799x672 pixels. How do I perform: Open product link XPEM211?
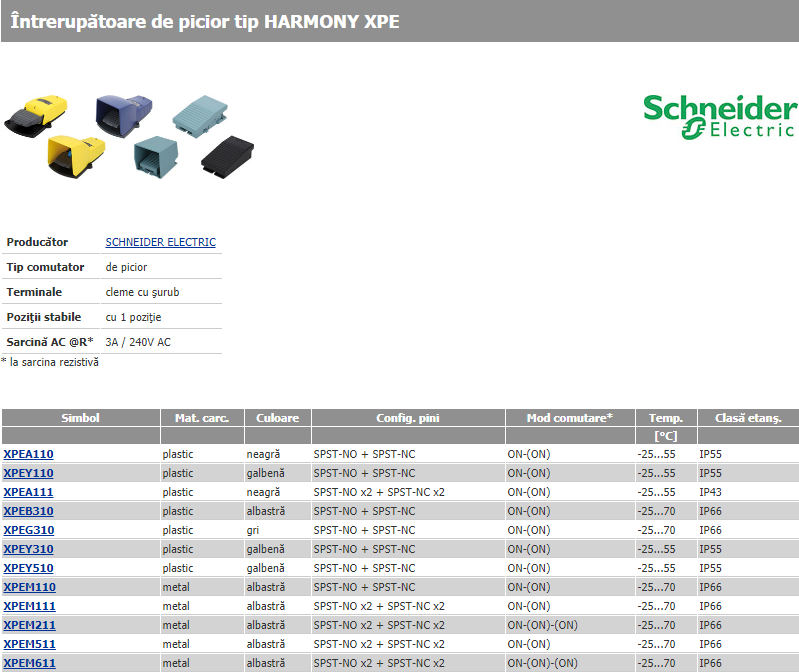[30, 625]
